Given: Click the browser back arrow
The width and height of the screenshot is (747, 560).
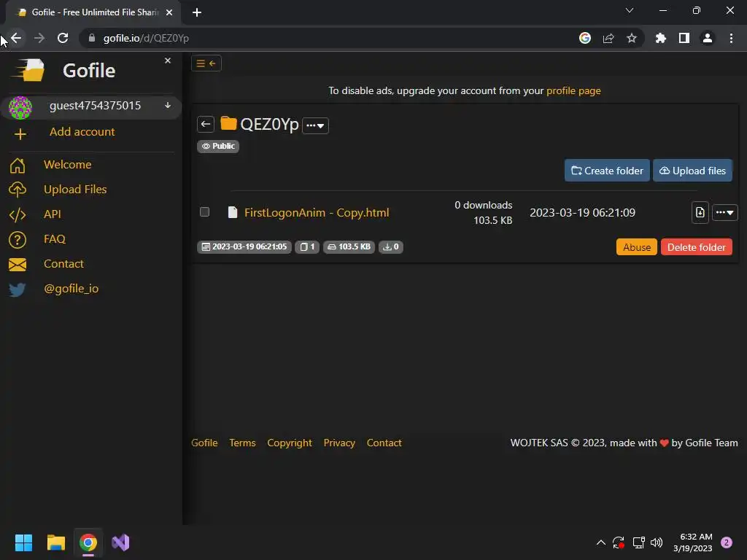Looking at the screenshot, I should pos(16,38).
